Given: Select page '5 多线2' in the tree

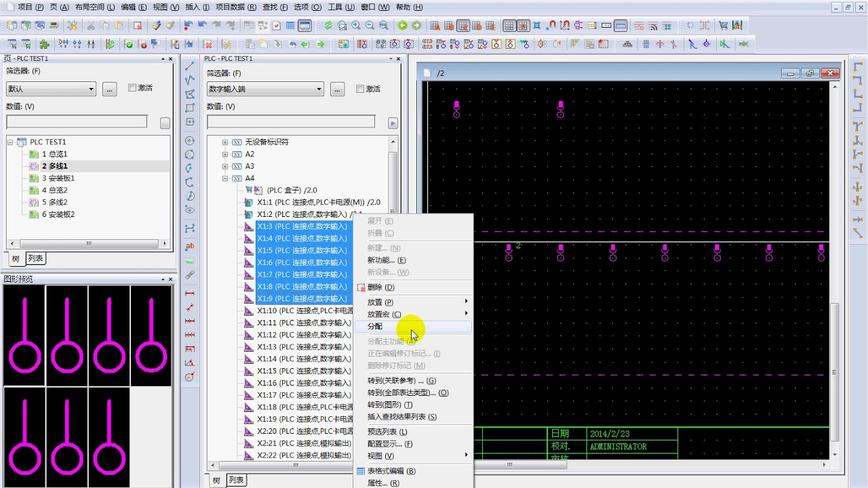Looking at the screenshot, I should coord(55,203).
